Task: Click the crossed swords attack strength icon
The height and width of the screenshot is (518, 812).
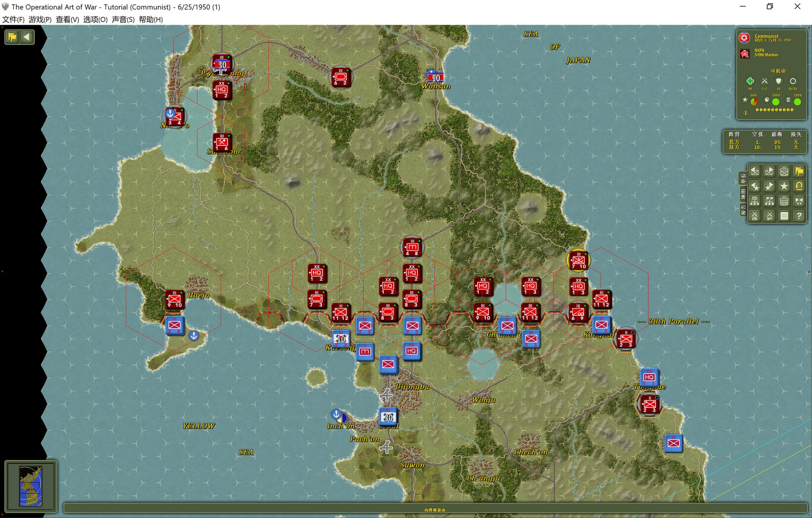Action: (764, 81)
